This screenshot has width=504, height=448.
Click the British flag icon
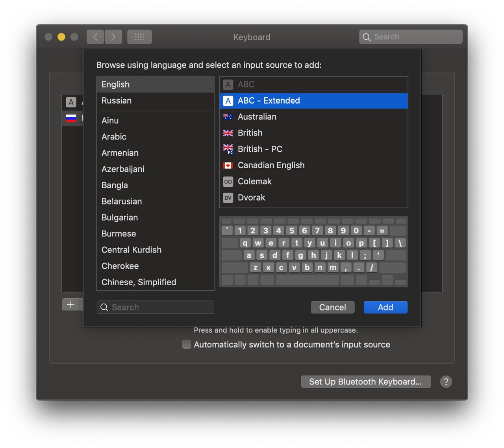coord(228,133)
